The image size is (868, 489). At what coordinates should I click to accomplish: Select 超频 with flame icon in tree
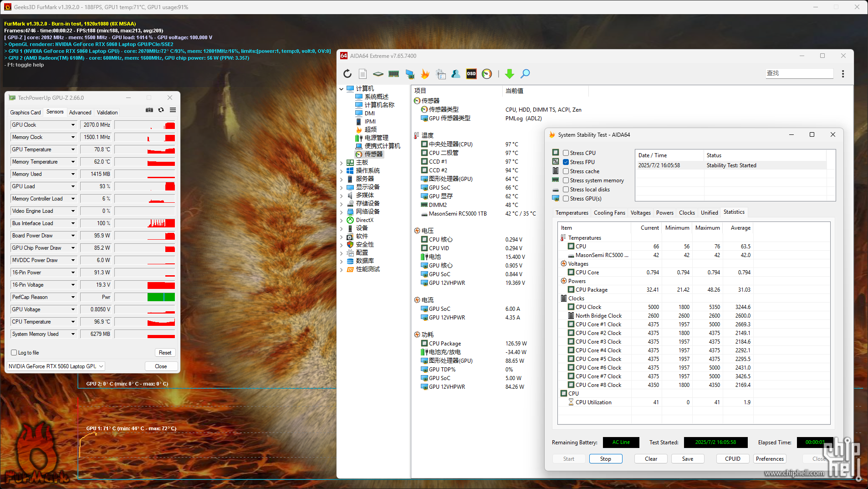pos(370,129)
